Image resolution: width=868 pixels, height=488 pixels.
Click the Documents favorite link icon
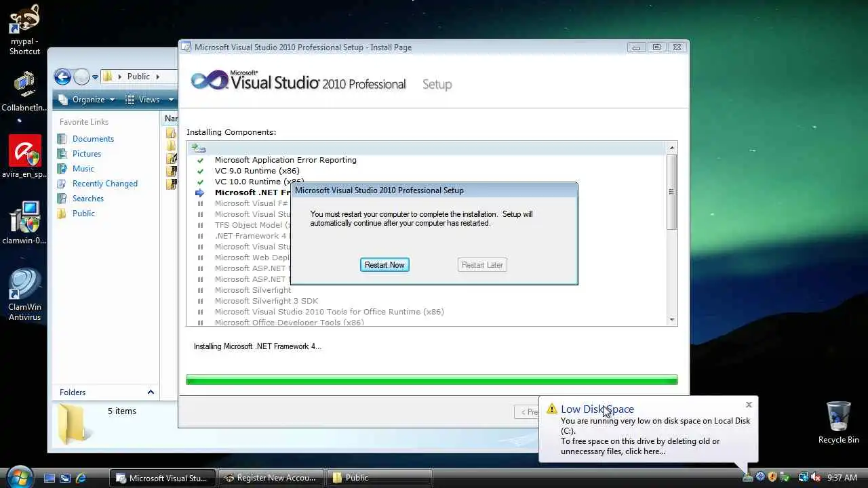(62, 139)
